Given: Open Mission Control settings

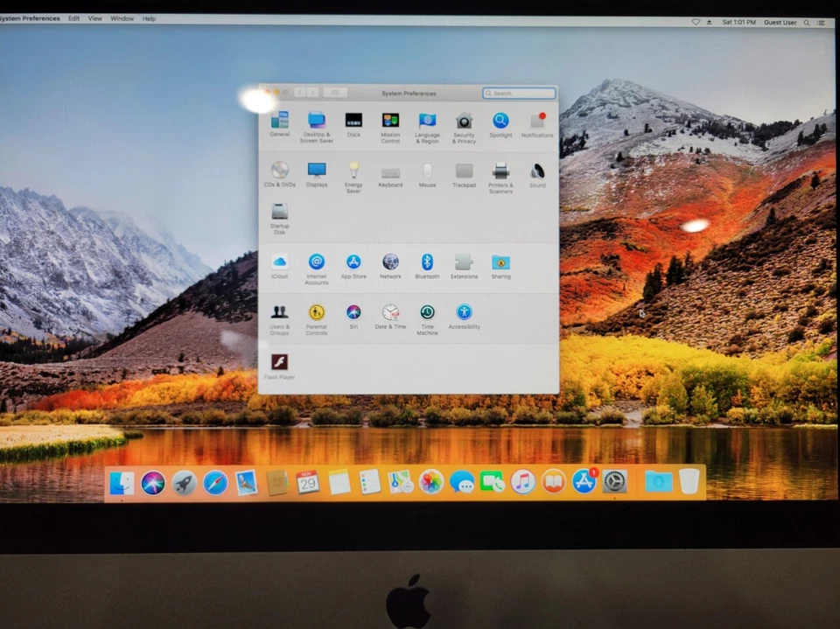Looking at the screenshot, I should (390, 121).
